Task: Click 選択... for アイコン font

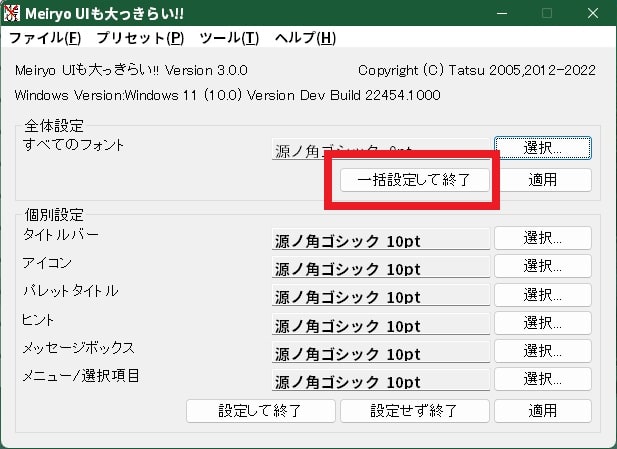Action: (543, 266)
